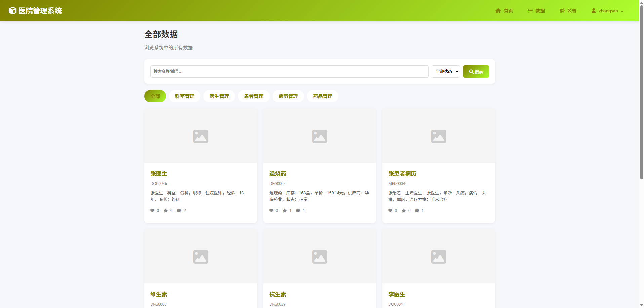
Task: Click the code DRG0008
Action: pyautogui.click(x=158, y=304)
